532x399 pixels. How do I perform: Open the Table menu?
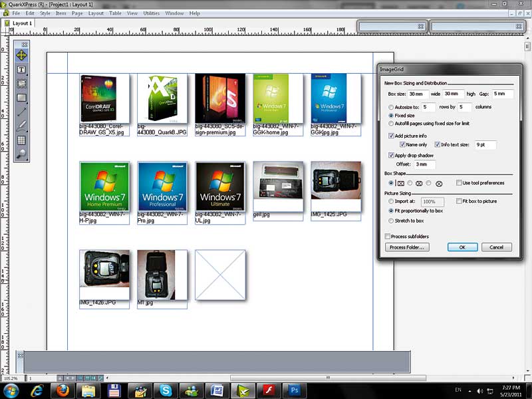(x=115, y=13)
